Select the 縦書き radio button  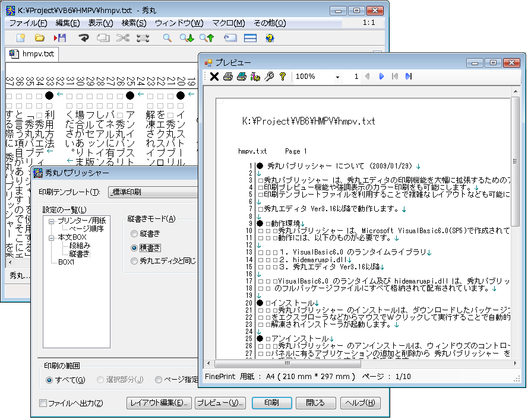pyautogui.click(x=134, y=233)
